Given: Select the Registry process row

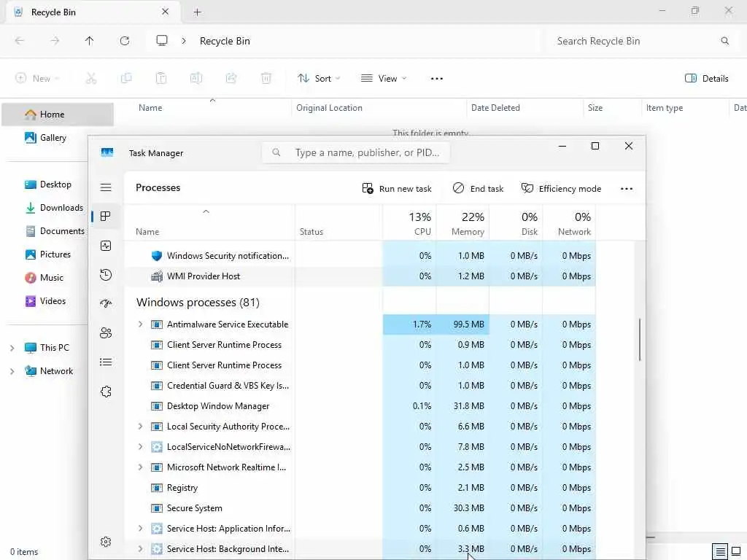Looking at the screenshot, I should coord(360,488).
